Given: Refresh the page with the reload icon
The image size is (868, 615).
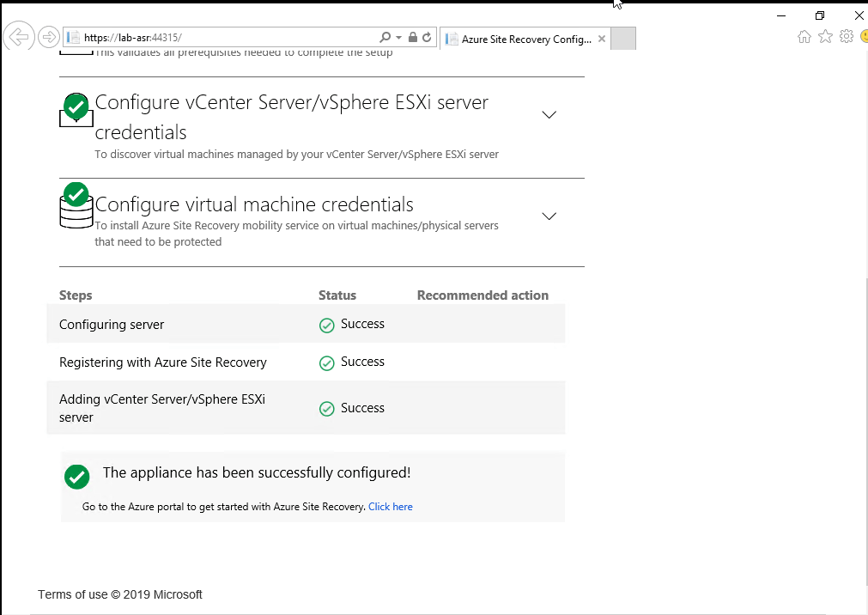Looking at the screenshot, I should coord(427,38).
